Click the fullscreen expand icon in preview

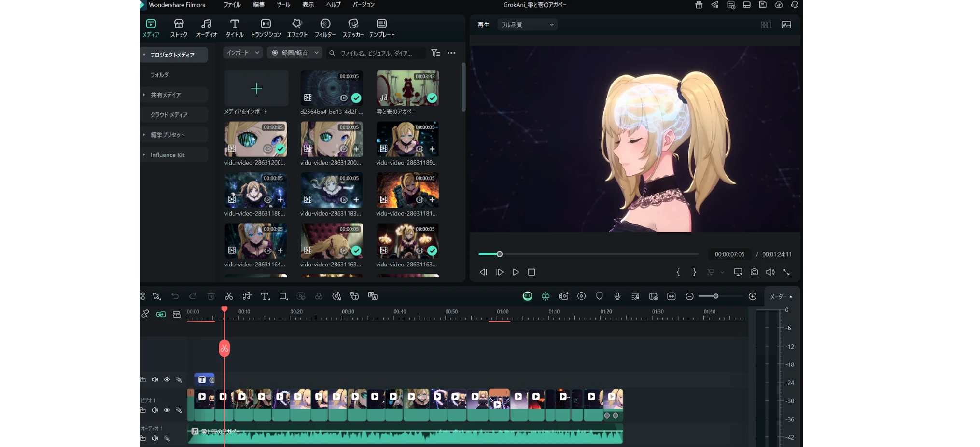coord(786,272)
